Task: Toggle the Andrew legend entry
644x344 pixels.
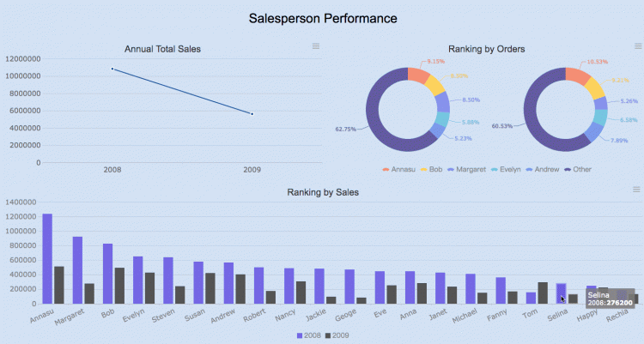Action: 543,169
